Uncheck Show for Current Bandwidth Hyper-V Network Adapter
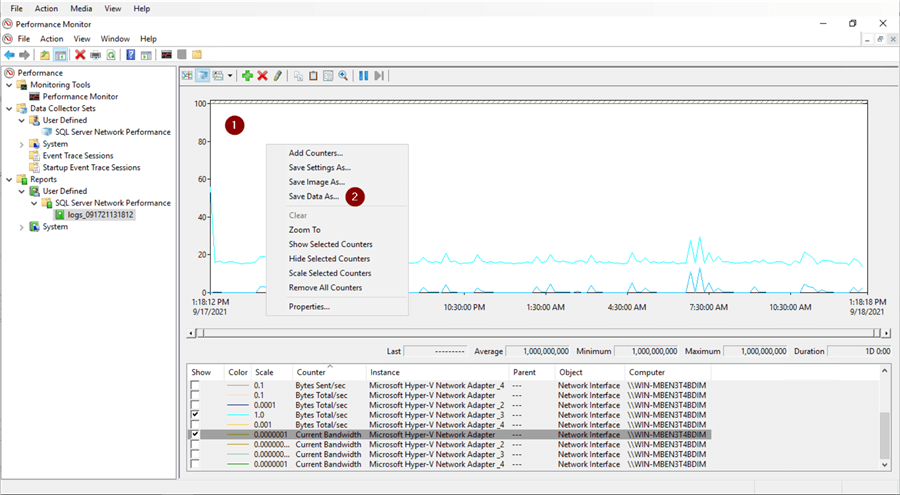Viewport: 900px width, 495px height. [x=195, y=435]
